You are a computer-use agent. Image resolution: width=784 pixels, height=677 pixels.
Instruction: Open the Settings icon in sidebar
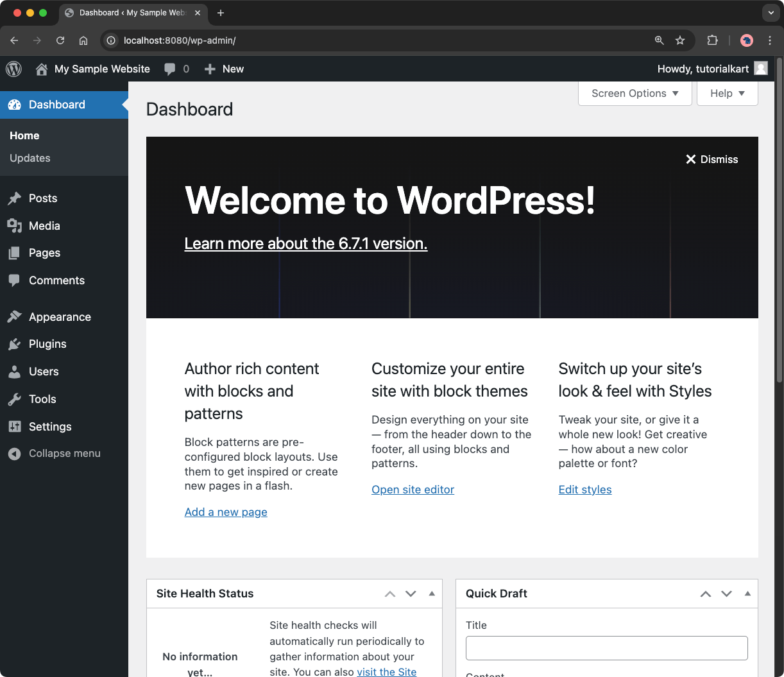coord(14,426)
